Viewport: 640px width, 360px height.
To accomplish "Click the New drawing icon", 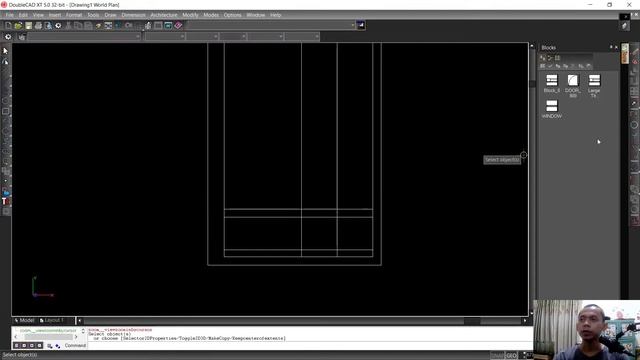I will pos(8,25).
